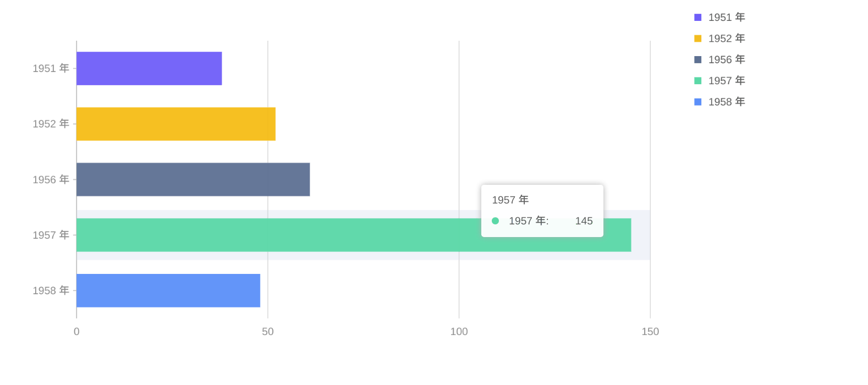
Task: Toggle the 1951 年 series via legend text
Action: pyautogui.click(x=726, y=18)
